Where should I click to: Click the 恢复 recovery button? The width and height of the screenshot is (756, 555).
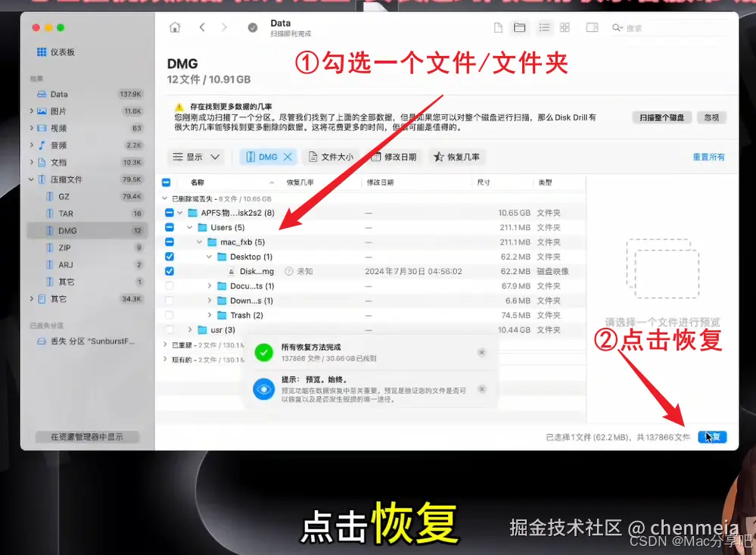[711, 436]
